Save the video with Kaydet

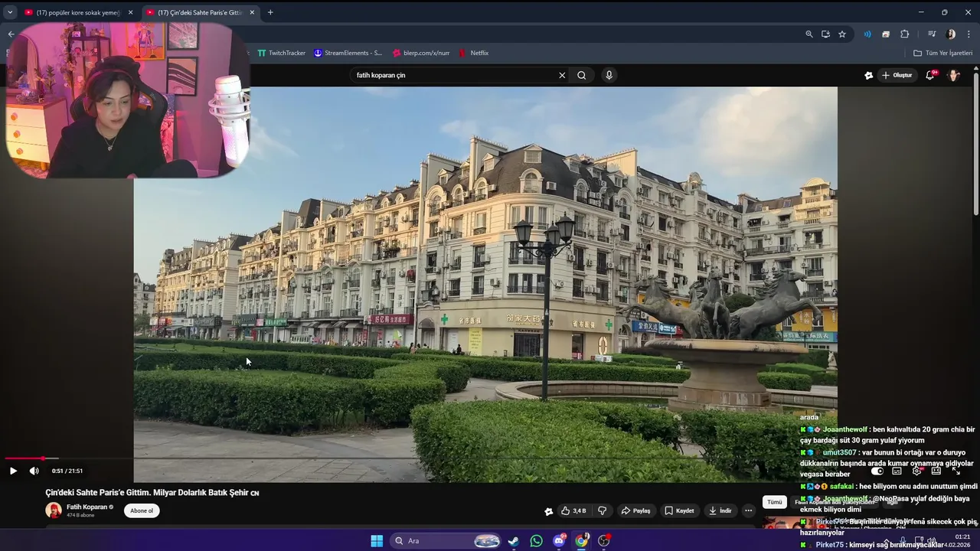point(679,510)
